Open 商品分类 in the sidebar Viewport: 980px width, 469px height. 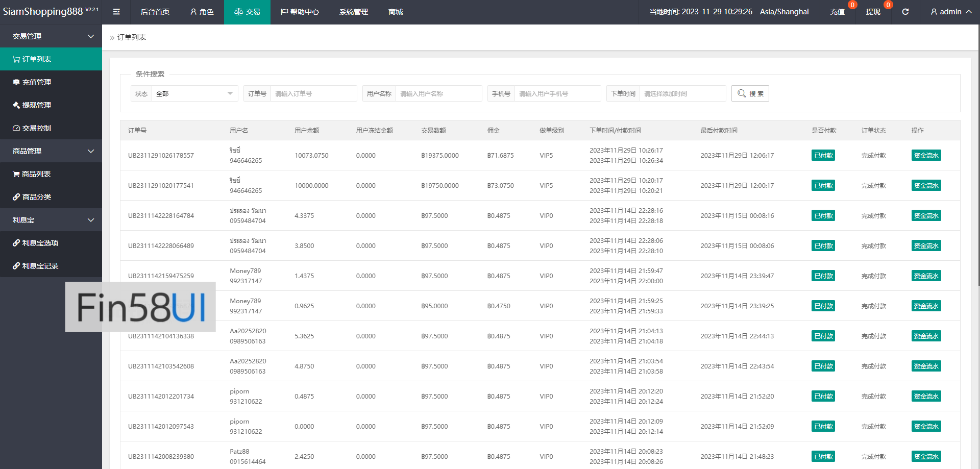(36, 197)
